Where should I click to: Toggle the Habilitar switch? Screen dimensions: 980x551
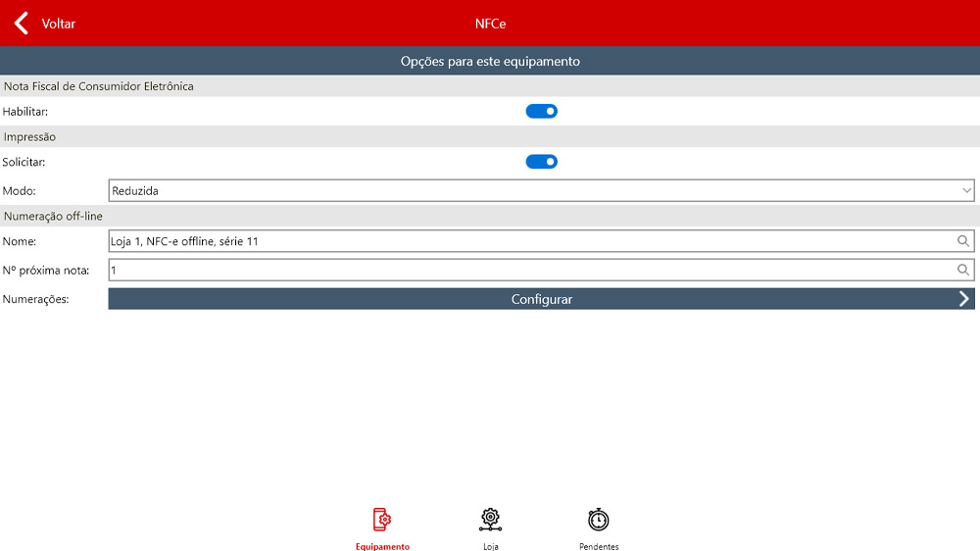point(541,112)
